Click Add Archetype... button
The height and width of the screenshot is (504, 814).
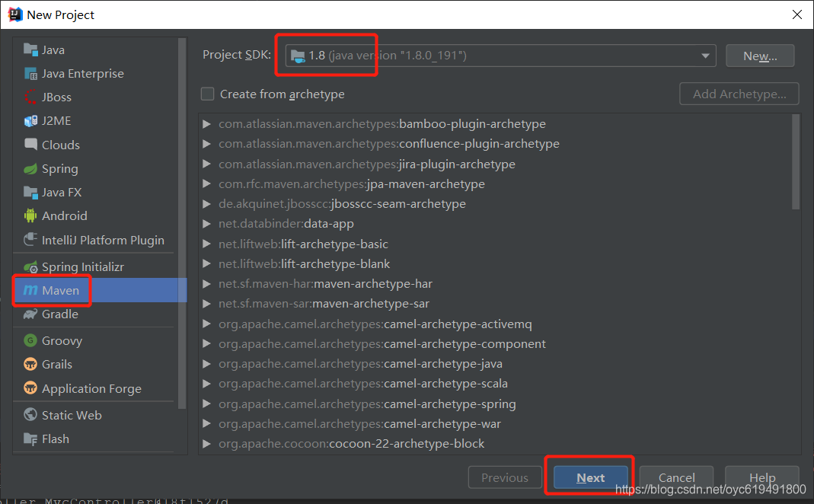pyautogui.click(x=739, y=94)
